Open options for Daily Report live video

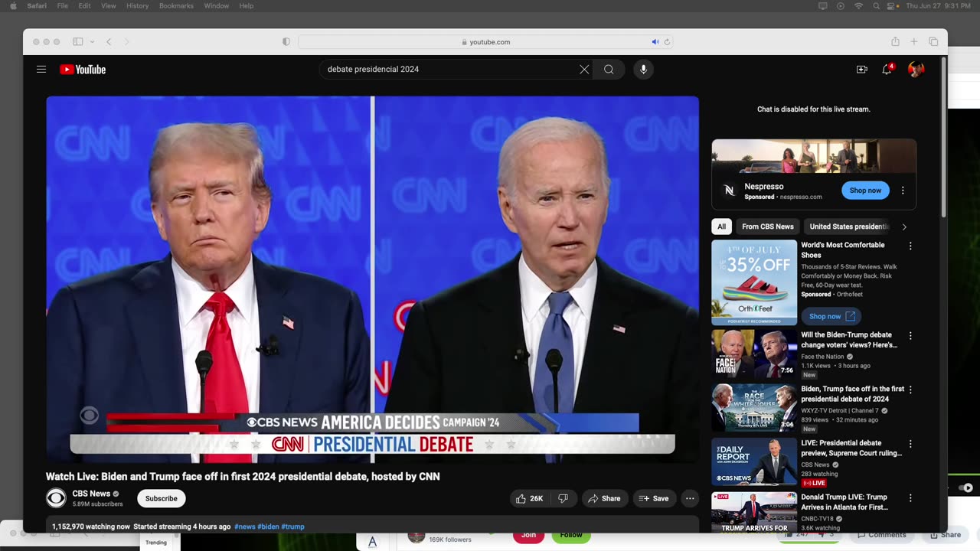point(910,444)
